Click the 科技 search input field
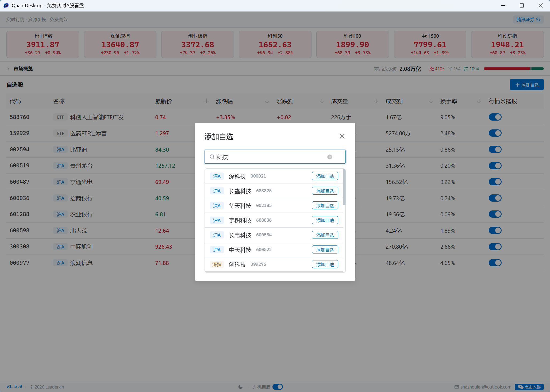The image size is (550, 392). (x=275, y=157)
